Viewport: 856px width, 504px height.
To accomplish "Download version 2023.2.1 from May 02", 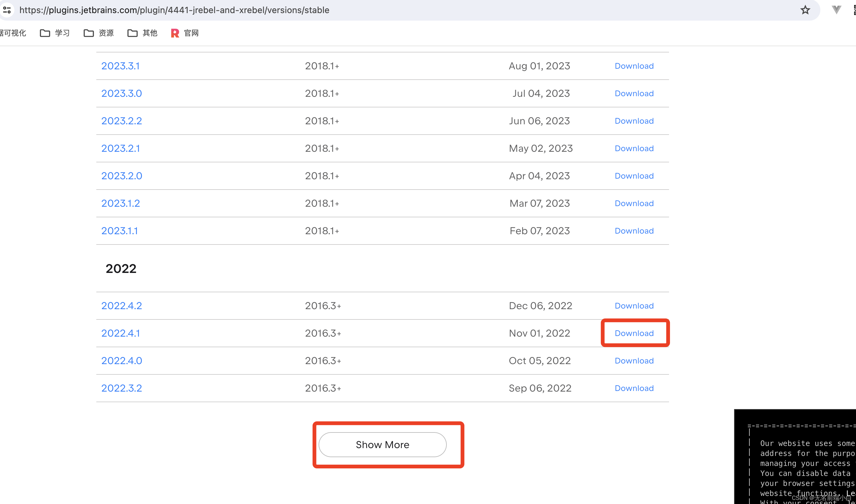I will tap(634, 148).
